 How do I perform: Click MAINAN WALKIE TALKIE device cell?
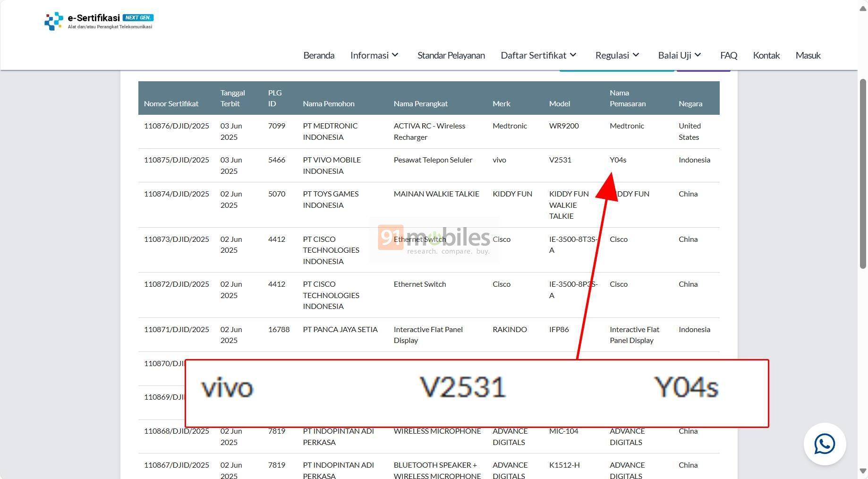point(436,194)
